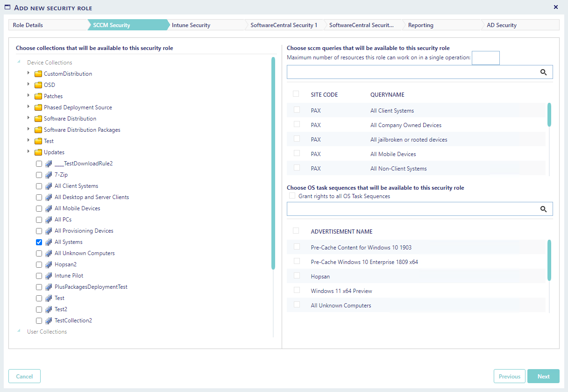Go to the Reporting step tab
Screen dimensions: 568x392
pos(420,25)
